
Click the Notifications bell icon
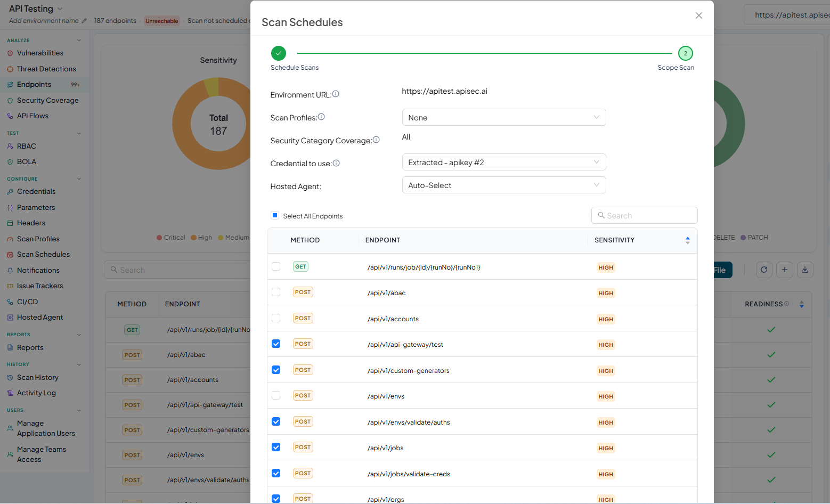tap(10, 271)
